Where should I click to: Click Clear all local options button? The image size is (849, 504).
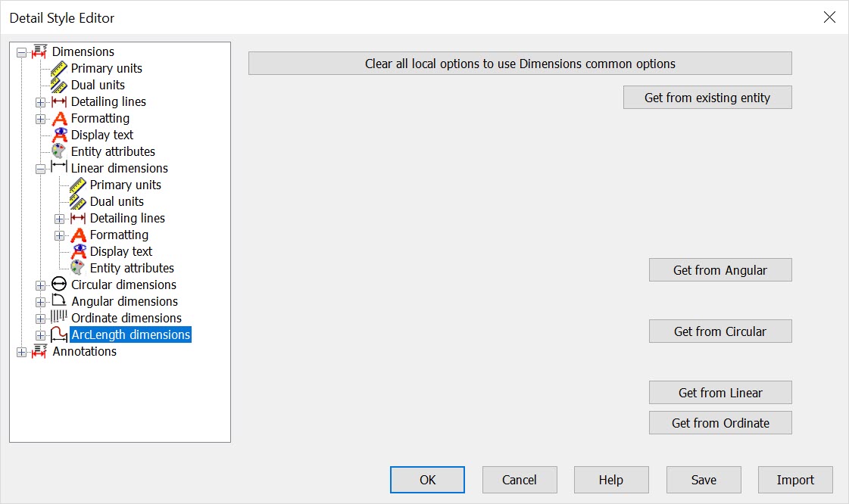click(520, 63)
